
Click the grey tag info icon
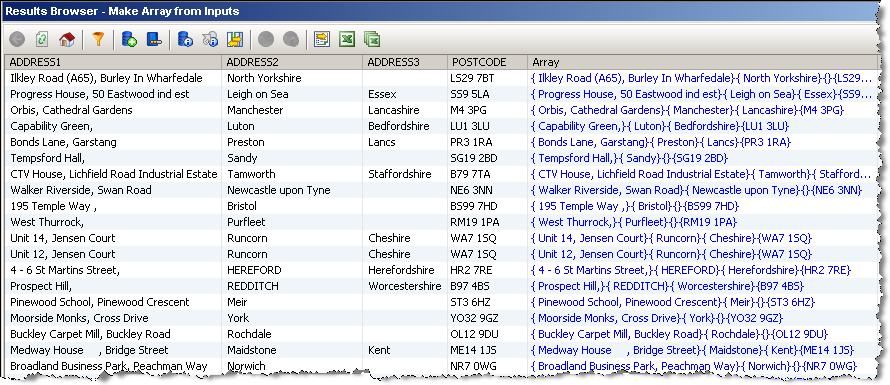point(210,39)
